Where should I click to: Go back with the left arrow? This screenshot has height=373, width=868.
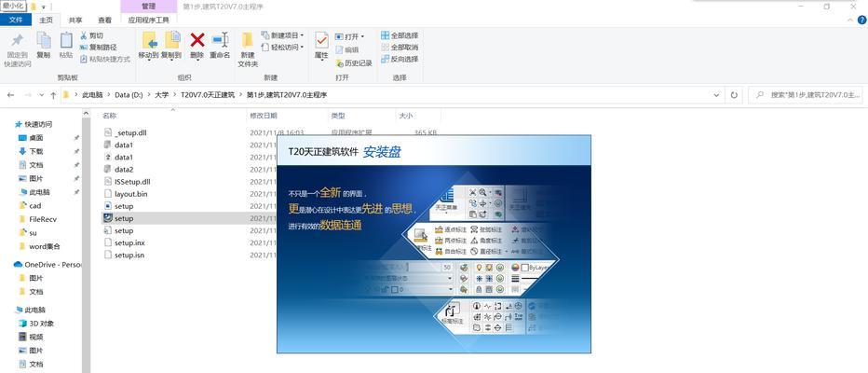(10, 95)
